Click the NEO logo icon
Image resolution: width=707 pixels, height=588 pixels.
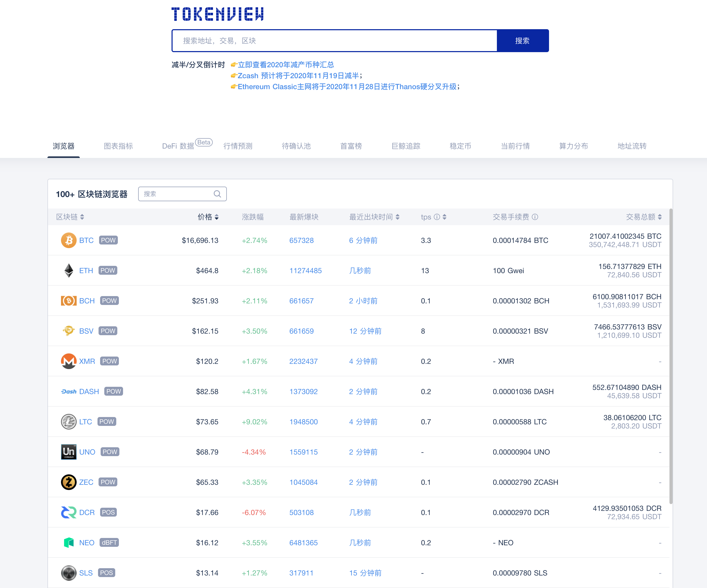69,543
